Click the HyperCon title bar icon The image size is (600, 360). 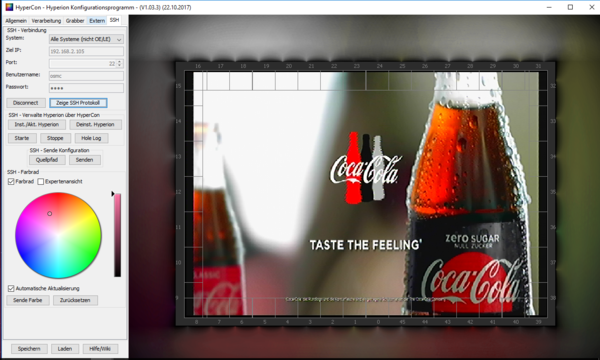pos(9,7)
